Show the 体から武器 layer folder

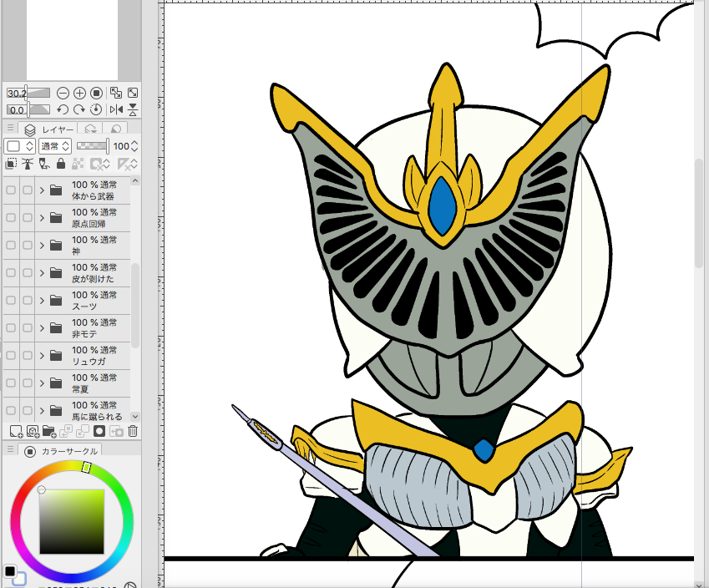(11, 190)
